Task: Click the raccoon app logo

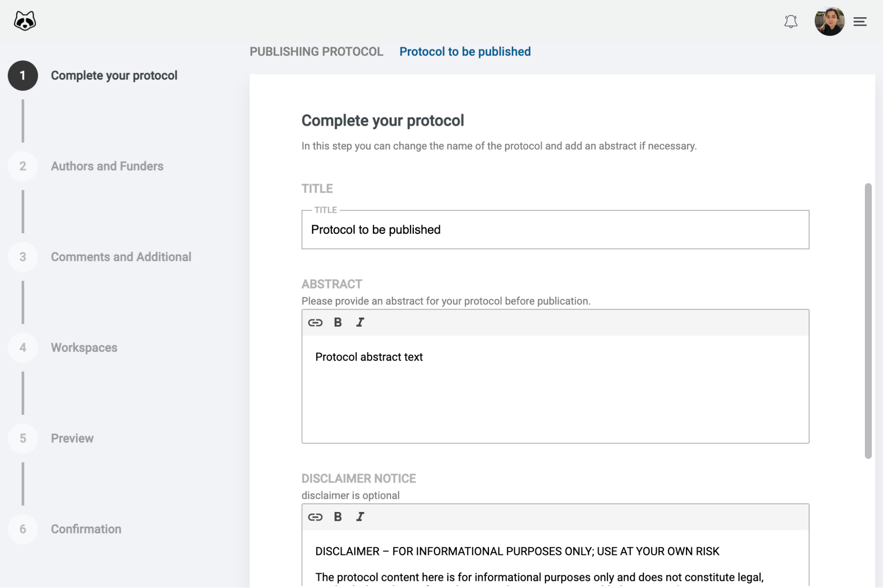Action: 24,21
